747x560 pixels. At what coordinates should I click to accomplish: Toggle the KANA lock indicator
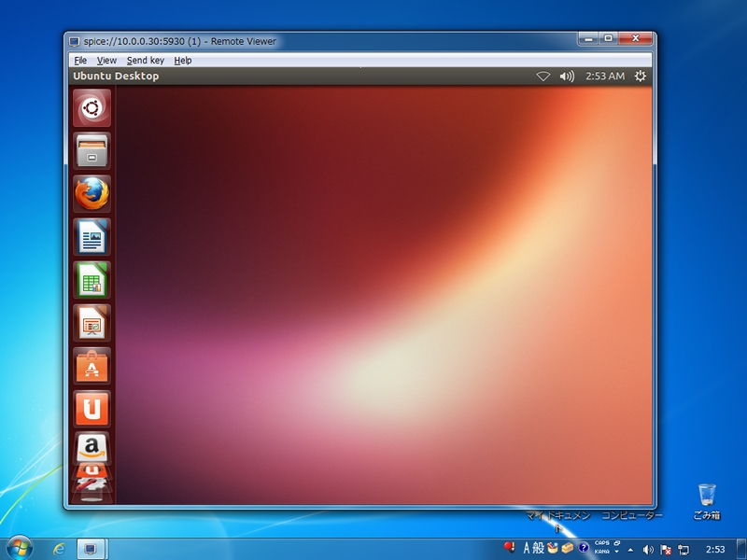(x=601, y=552)
